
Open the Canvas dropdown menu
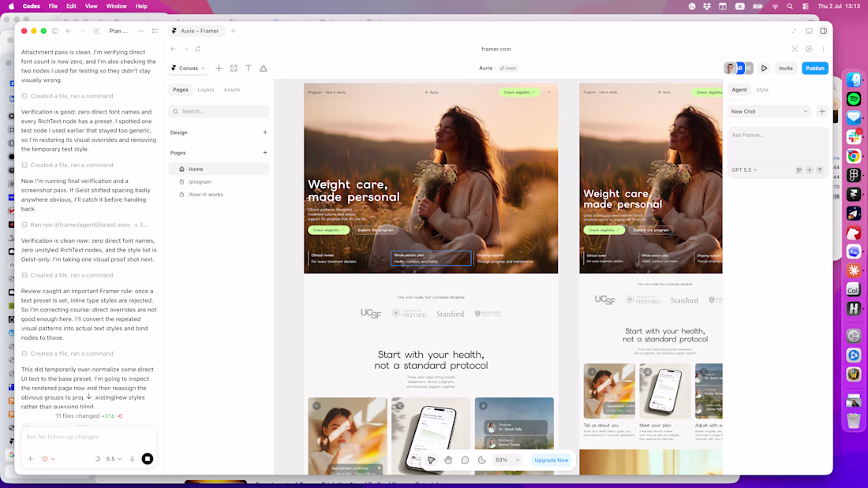pyautogui.click(x=189, y=68)
